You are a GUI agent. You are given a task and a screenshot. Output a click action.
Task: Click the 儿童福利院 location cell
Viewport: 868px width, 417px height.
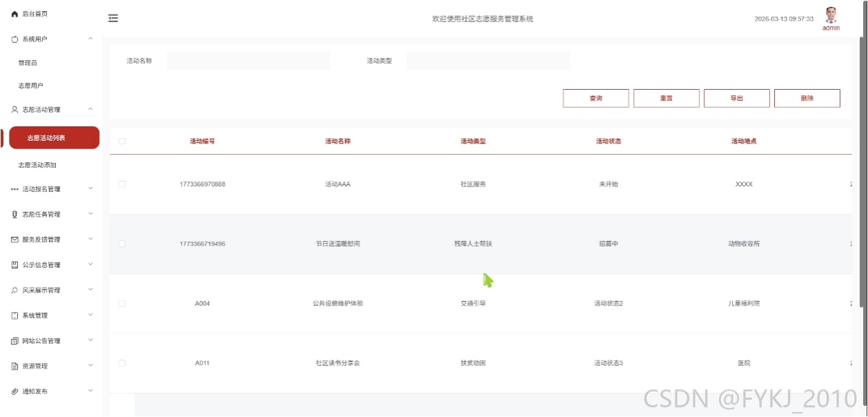tap(744, 303)
